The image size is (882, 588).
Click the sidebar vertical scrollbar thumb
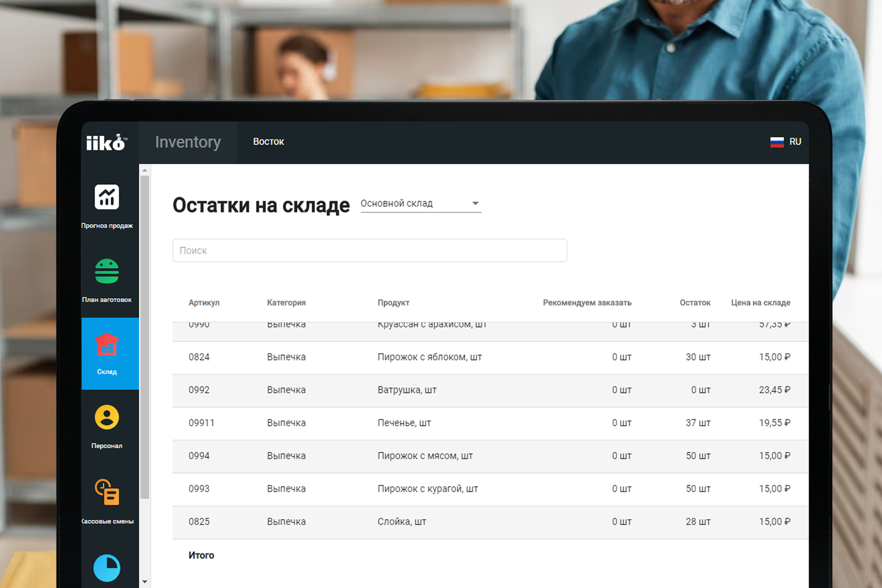click(x=145, y=337)
